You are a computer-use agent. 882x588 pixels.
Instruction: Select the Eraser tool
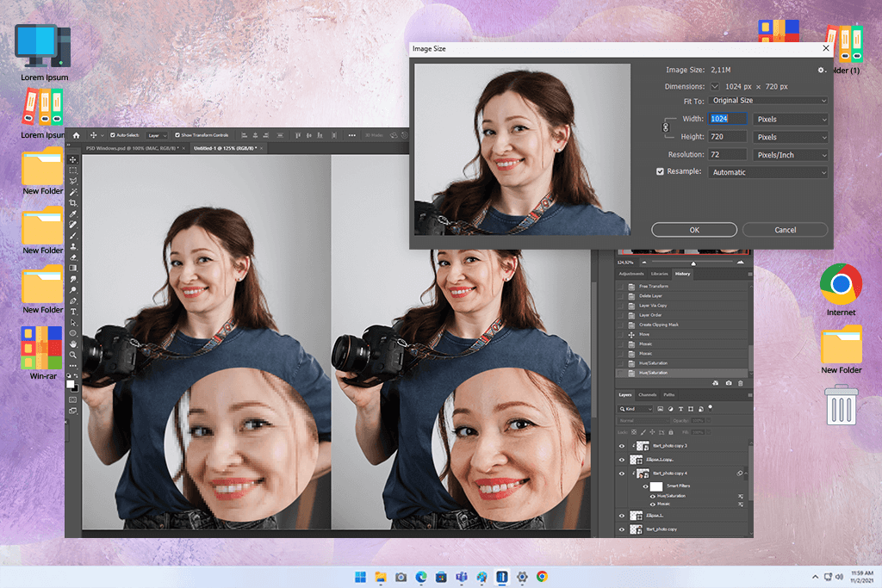point(72,257)
